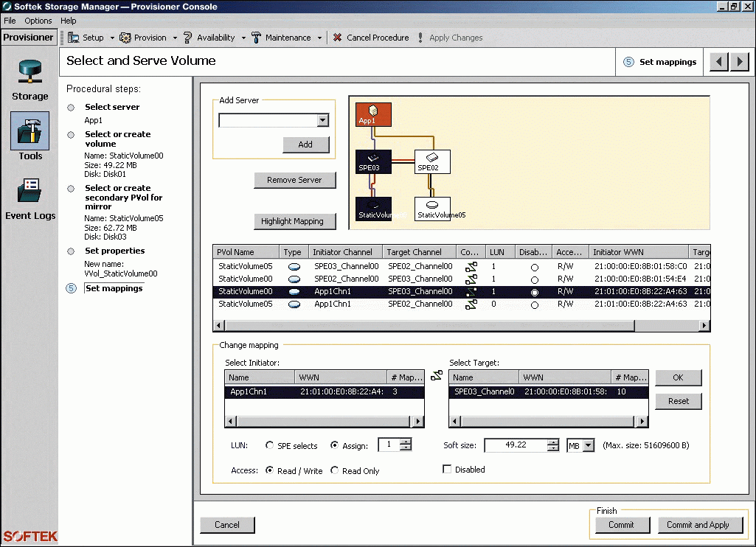Select Read / Write access

269,470
